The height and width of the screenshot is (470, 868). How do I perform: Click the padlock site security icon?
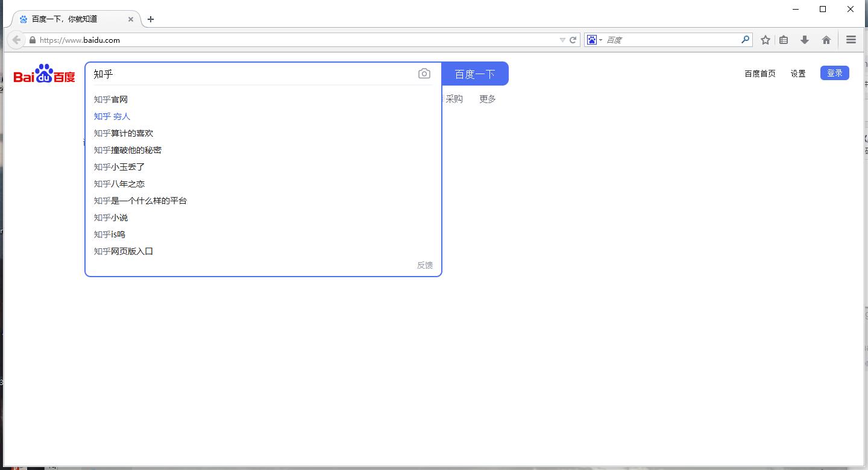coord(33,40)
